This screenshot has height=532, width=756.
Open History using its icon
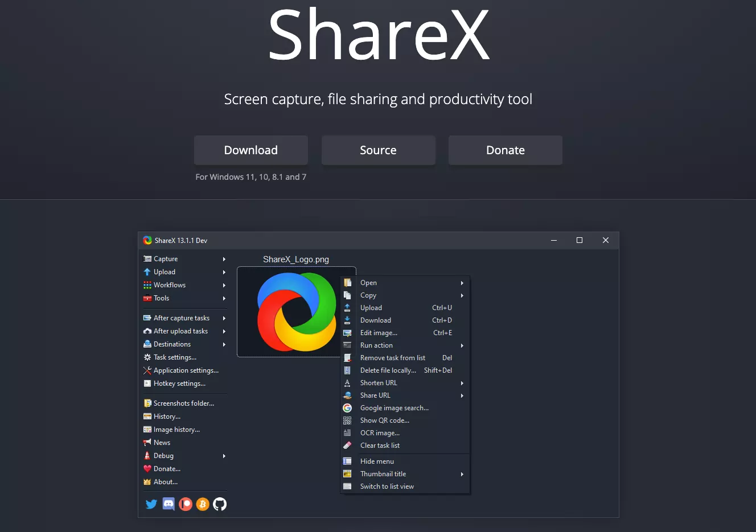[x=147, y=416]
